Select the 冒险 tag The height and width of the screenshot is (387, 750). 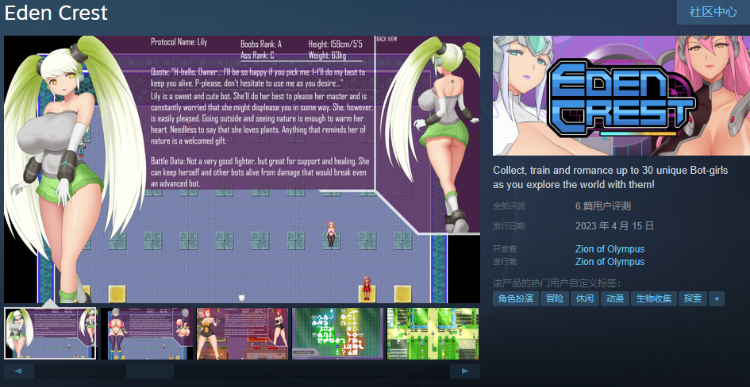point(554,299)
